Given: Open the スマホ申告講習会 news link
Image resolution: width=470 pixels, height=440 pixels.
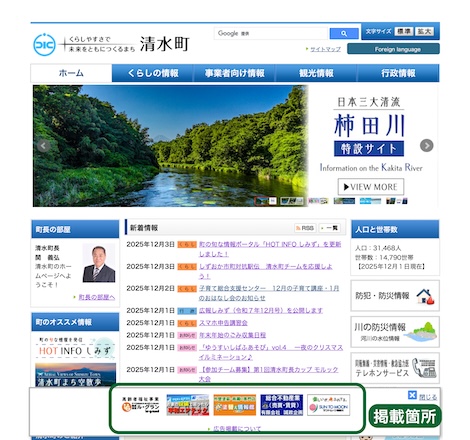Looking at the screenshot, I should pos(223,323).
